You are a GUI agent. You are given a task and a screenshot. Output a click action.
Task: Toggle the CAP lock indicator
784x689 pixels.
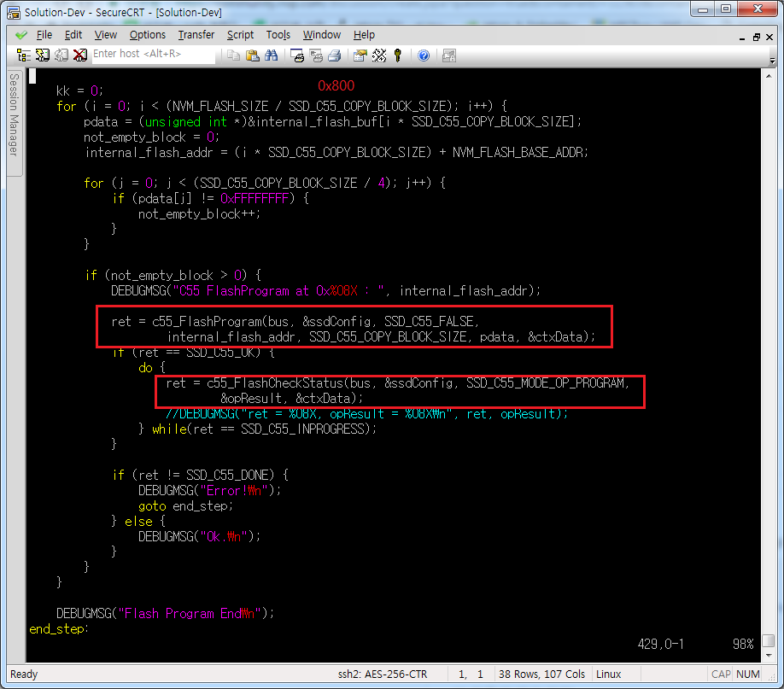[720, 674]
